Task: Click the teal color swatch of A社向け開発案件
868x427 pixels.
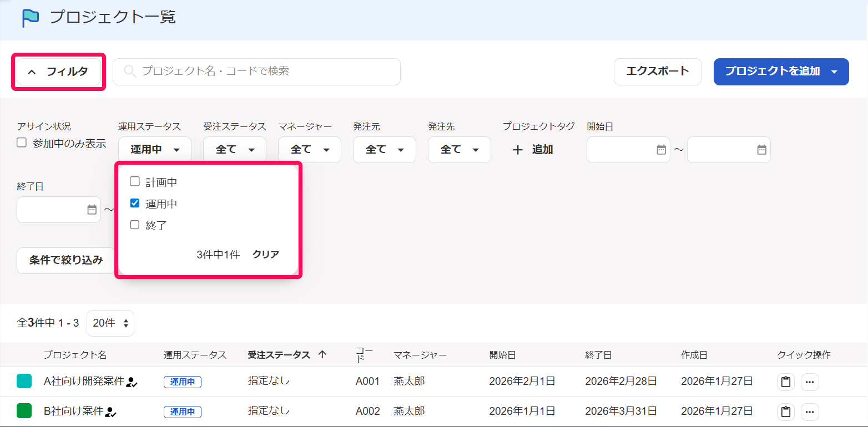Action: (24, 382)
